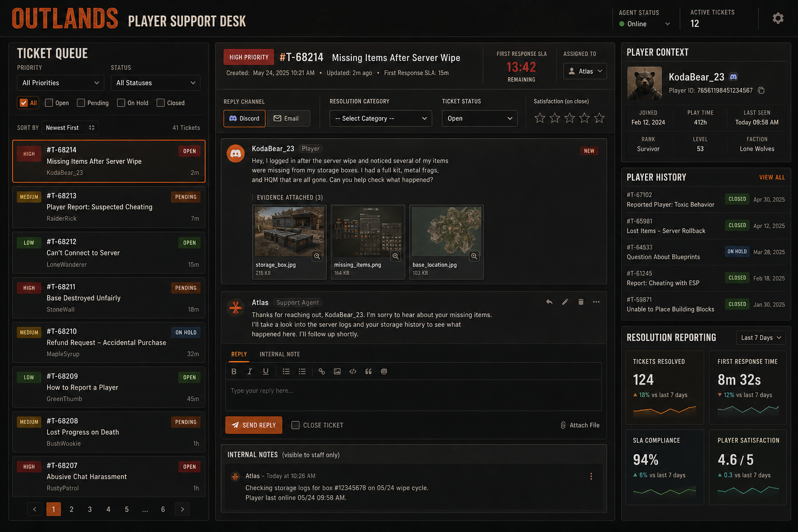Select the Discord reply channel
The image size is (798, 532).
pyautogui.click(x=245, y=118)
